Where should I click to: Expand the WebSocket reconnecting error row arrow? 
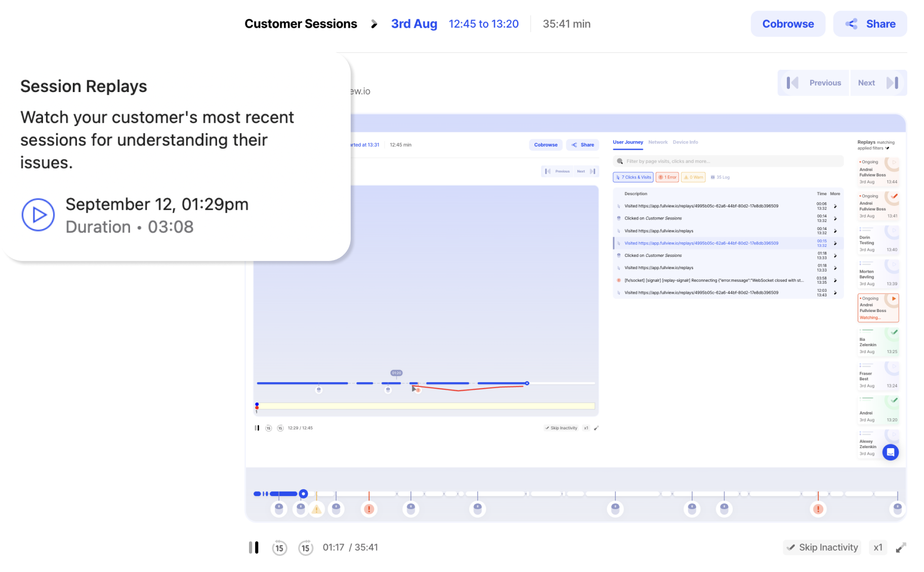(835, 280)
